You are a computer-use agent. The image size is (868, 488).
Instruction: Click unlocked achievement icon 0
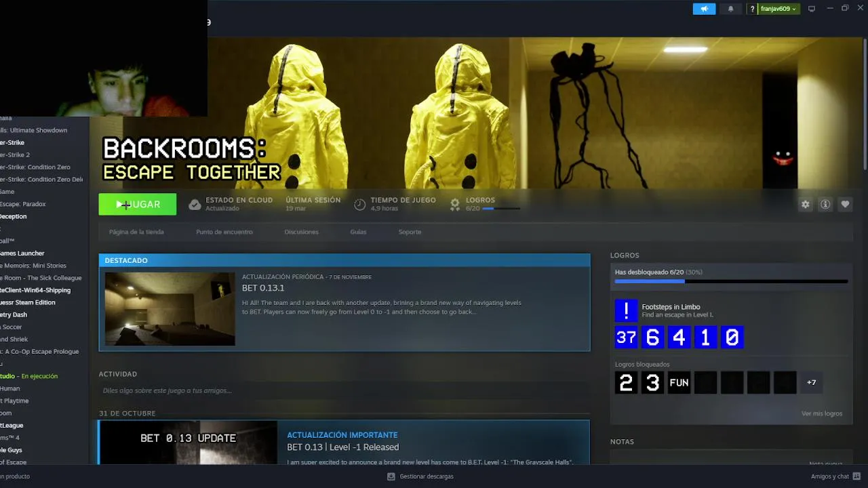(732, 338)
